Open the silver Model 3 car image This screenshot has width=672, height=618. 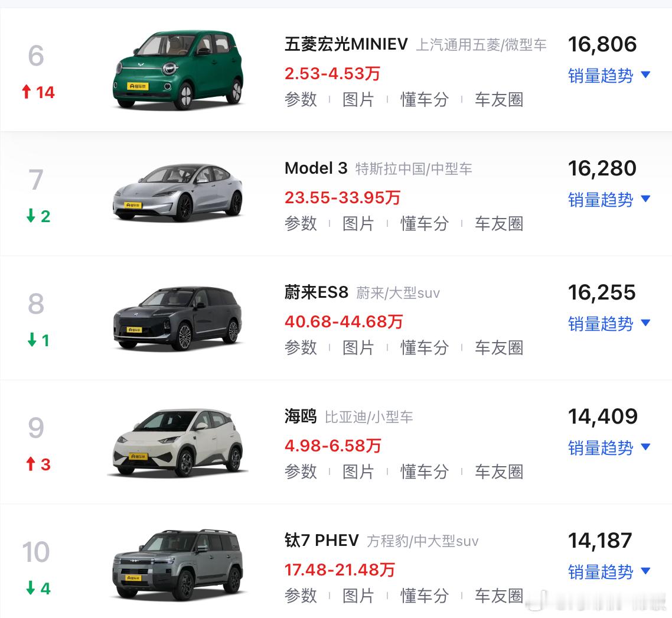(x=177, y=193)
